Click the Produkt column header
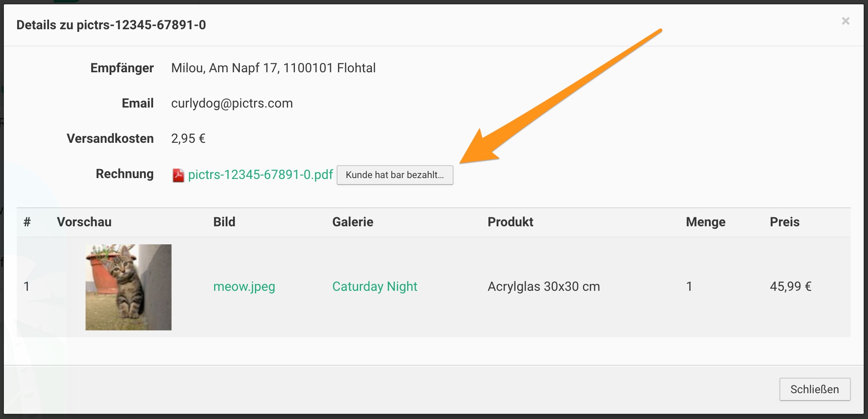The image size is (868, 419). point(510,222)
